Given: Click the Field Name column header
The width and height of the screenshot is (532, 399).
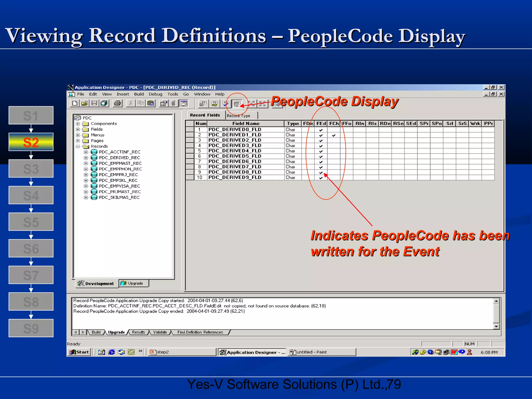Looking at the screenshot, I should [x=246, y=123].
